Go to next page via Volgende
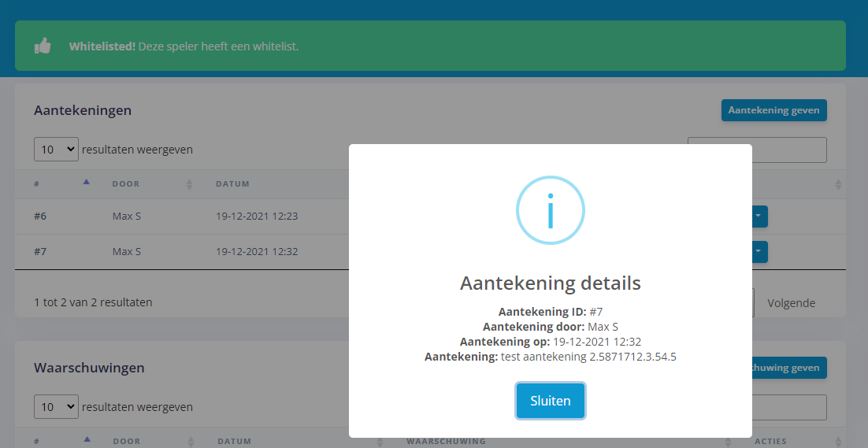The image size is (868, 448). tap(791, 302)
